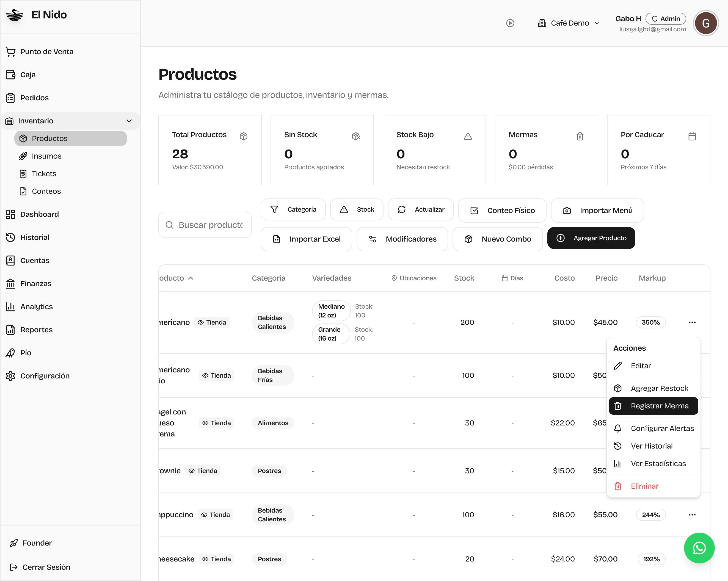Click the El Nido bird logo
The width and height of the screenshot is (728, 581).
[x=15, y=15]
